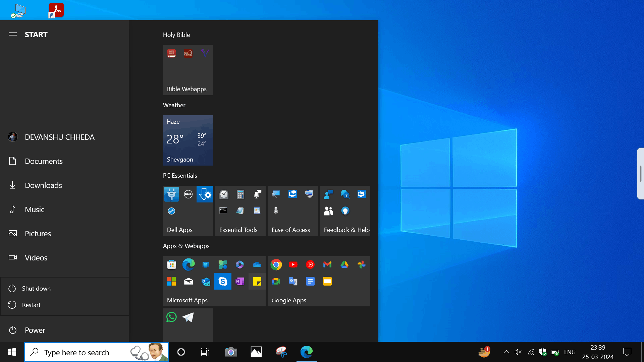Expand Bible Webapps folder tile
The height and width of the screenshot is (362, 644).
click(x=188, y=70)
